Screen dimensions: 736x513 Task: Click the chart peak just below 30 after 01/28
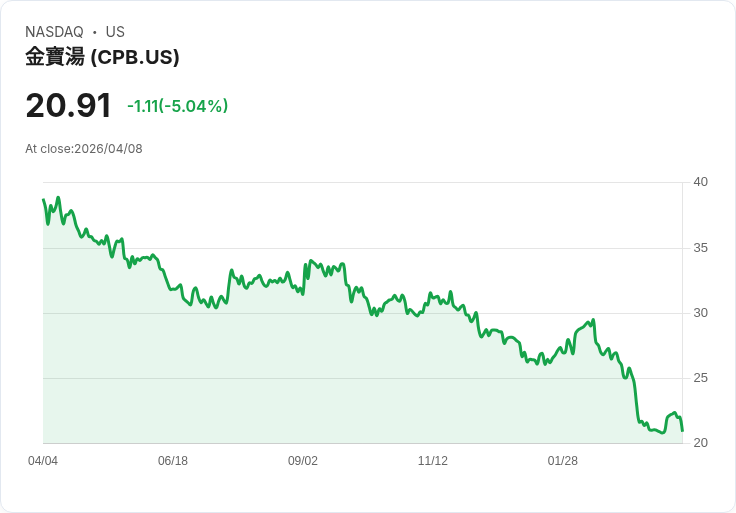coord(594,320)
